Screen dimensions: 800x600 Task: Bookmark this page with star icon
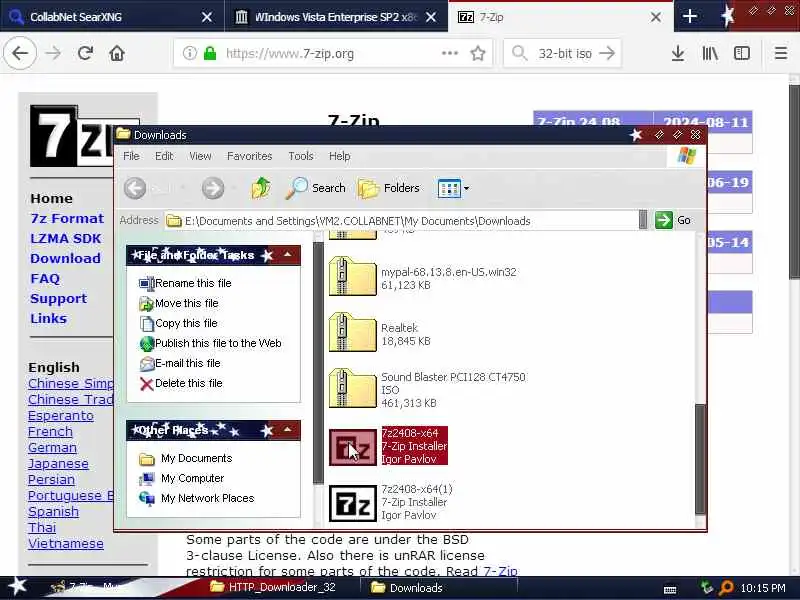pos(478,53)
